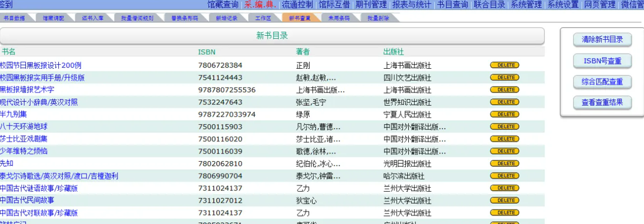
Task: Click the 清除新书目录 button
Action: (602, 39)
